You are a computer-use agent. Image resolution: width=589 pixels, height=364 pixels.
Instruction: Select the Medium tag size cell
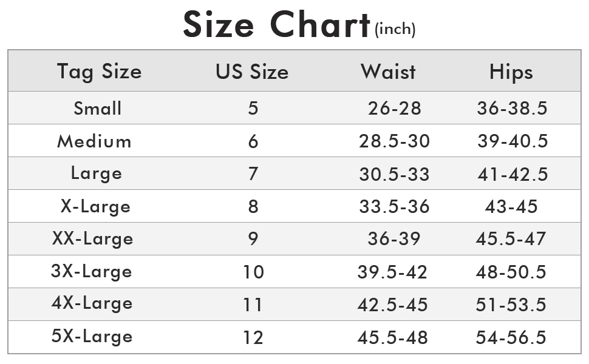(94, 141)
